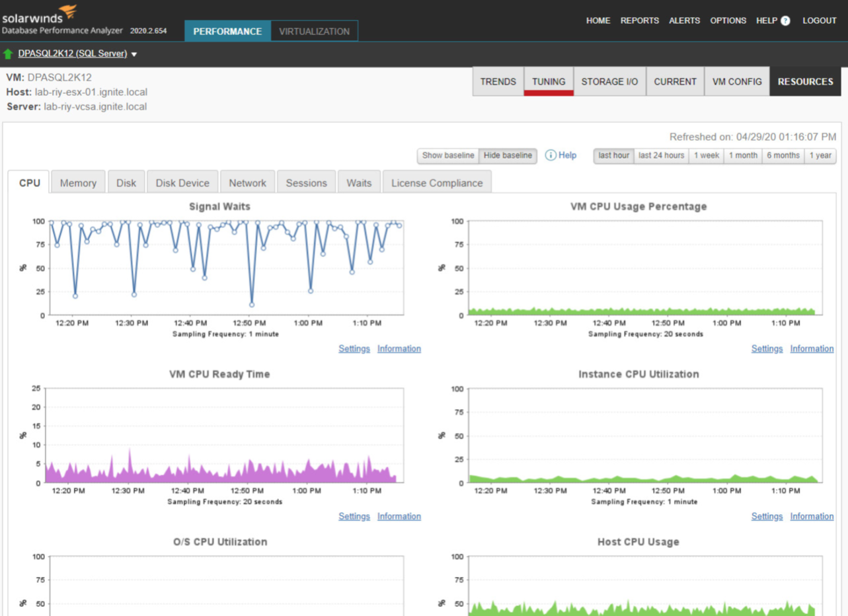Screen dimensions: 848x616
Task: Open the VM CONFIG view
Action: (737, 81)
